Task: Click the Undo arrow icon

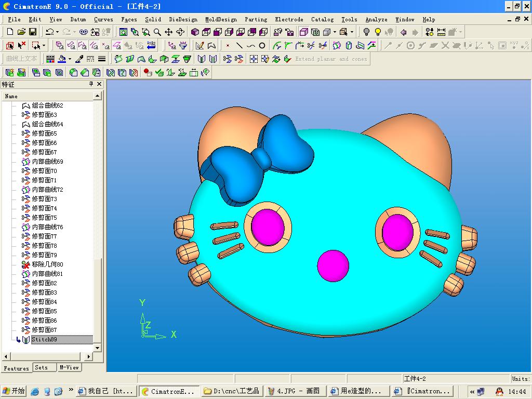Action: point(49,32)
